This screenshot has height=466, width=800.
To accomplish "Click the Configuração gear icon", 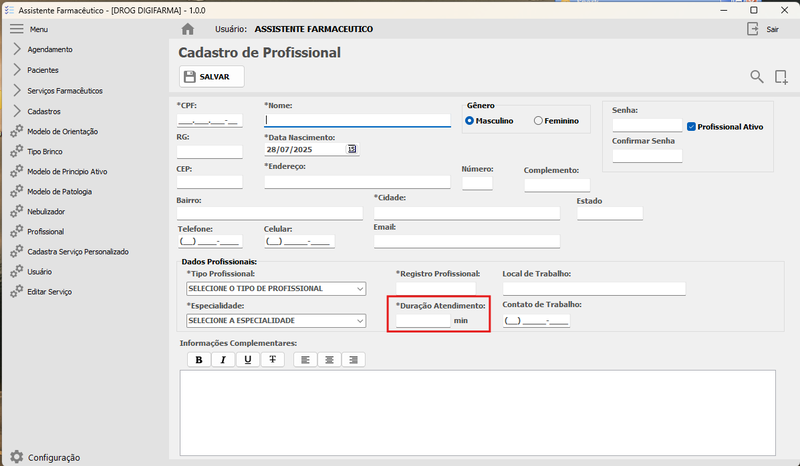I will (17, 457).
